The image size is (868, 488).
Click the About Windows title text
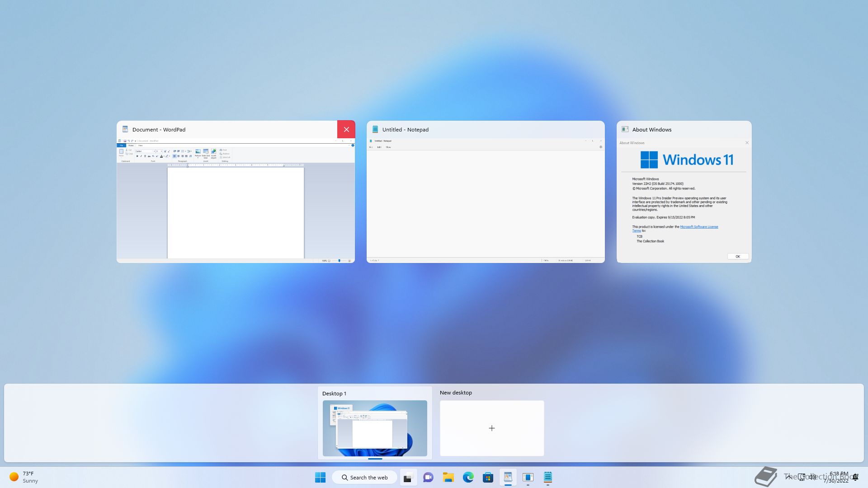652,130
